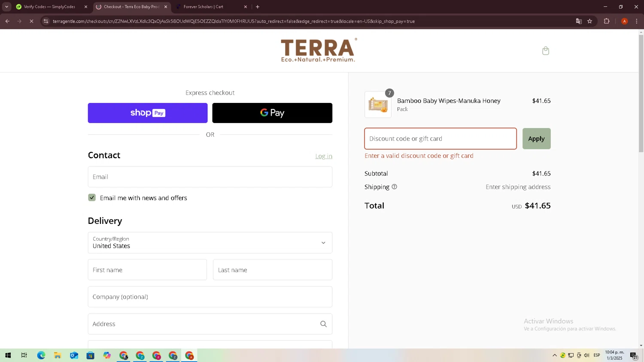Click the $41.65 Total amount
The image size is (644, 362).
pos(538,205)
